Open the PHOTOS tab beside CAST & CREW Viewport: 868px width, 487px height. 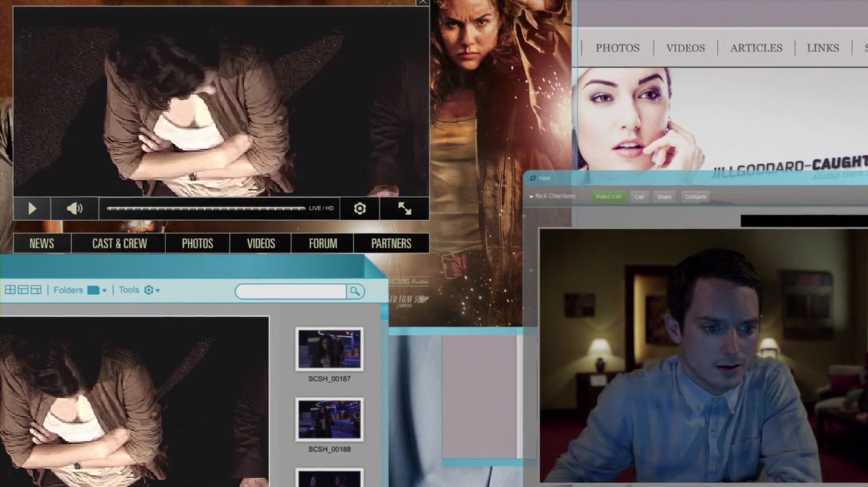click(197, 243)
